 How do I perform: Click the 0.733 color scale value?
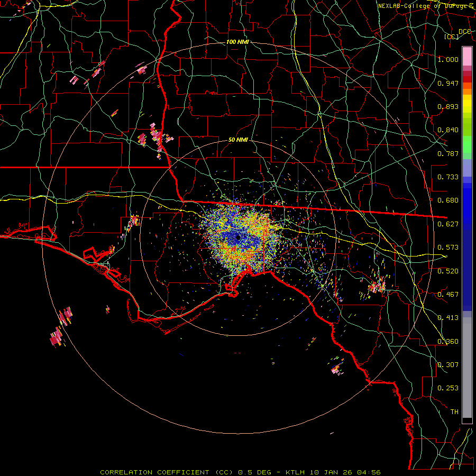[x=448, y=177]
